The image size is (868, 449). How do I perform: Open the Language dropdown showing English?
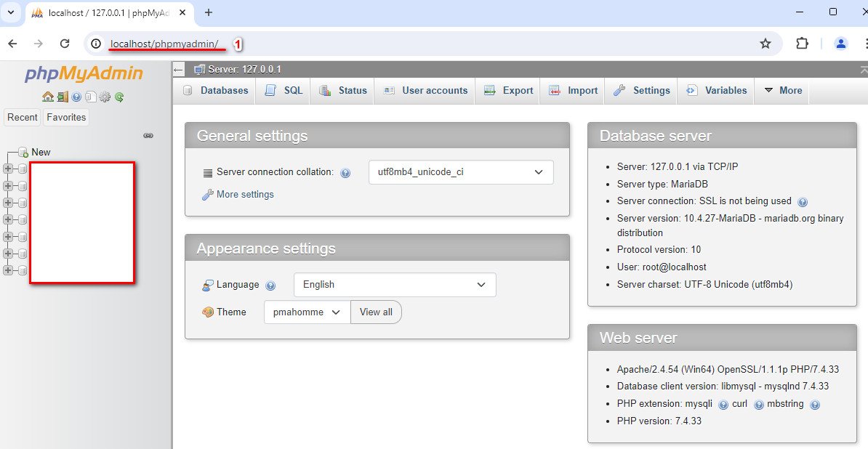pyautogui.click(x=395, y=285)
